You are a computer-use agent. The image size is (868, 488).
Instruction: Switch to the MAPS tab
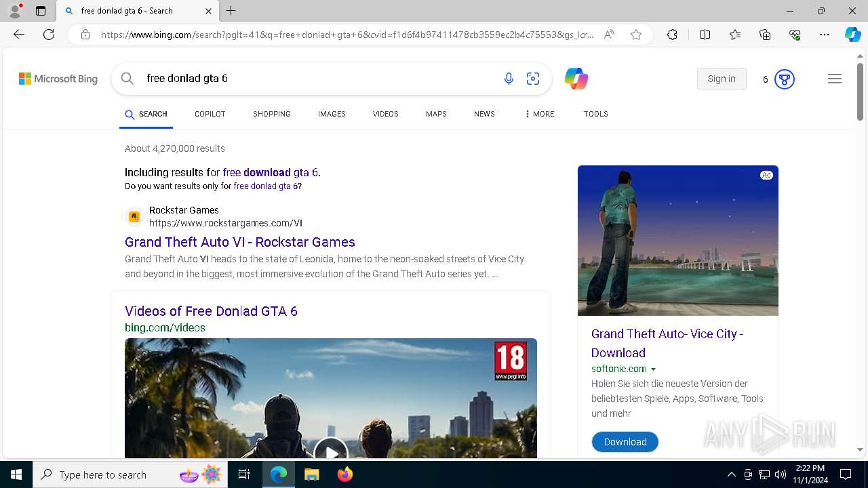click(436, 114)
